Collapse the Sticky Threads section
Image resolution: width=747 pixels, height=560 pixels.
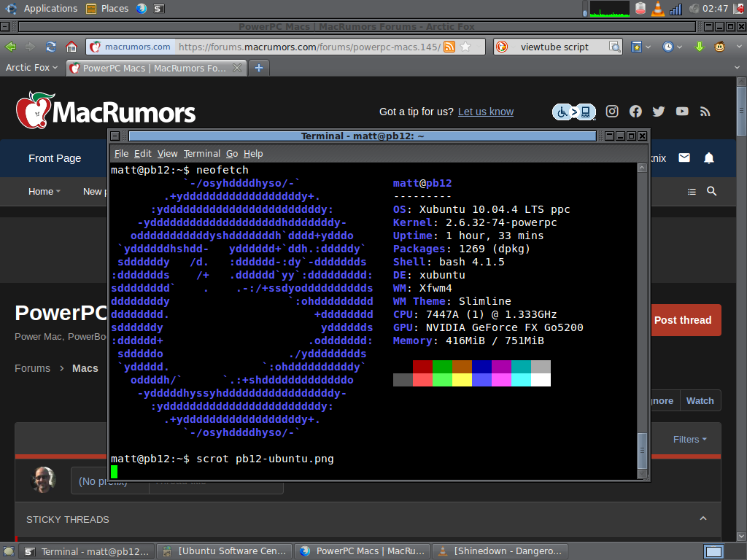point(703,518)
